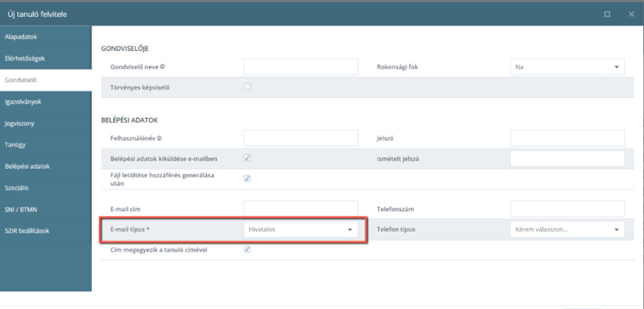
Task: Select the Gondviselő sidebar tab
Action: [46, 80]
